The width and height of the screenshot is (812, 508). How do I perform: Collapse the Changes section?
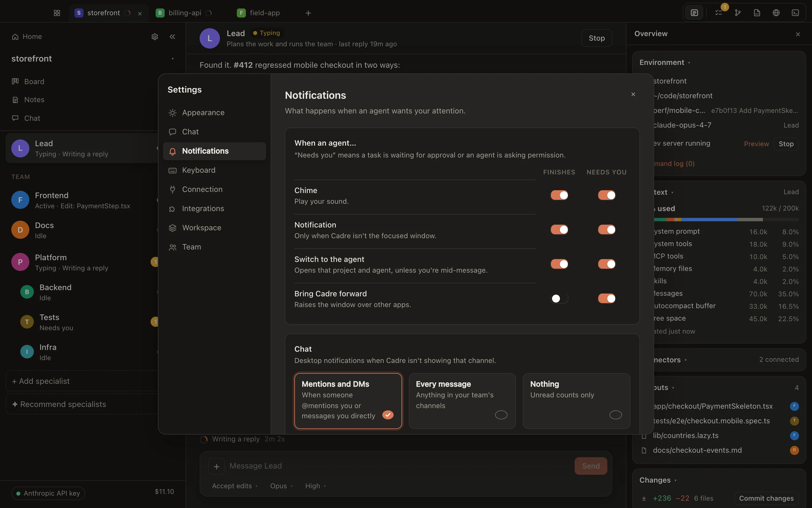click(658, 480)
